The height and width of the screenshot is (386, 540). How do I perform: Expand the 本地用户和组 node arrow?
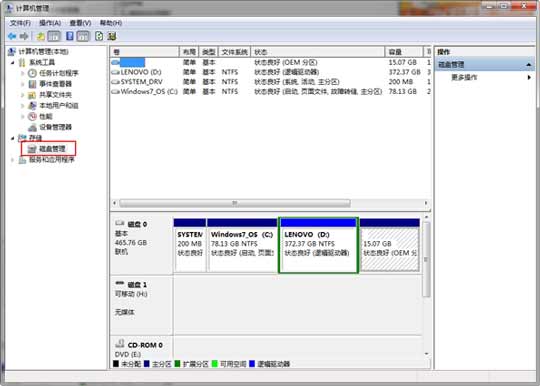point(23,105)
